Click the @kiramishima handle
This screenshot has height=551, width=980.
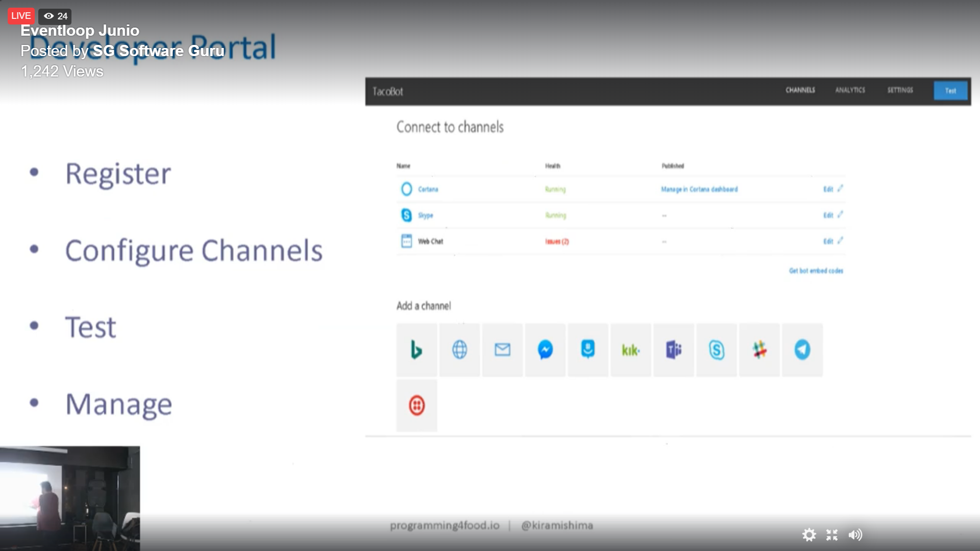point(557,525)
